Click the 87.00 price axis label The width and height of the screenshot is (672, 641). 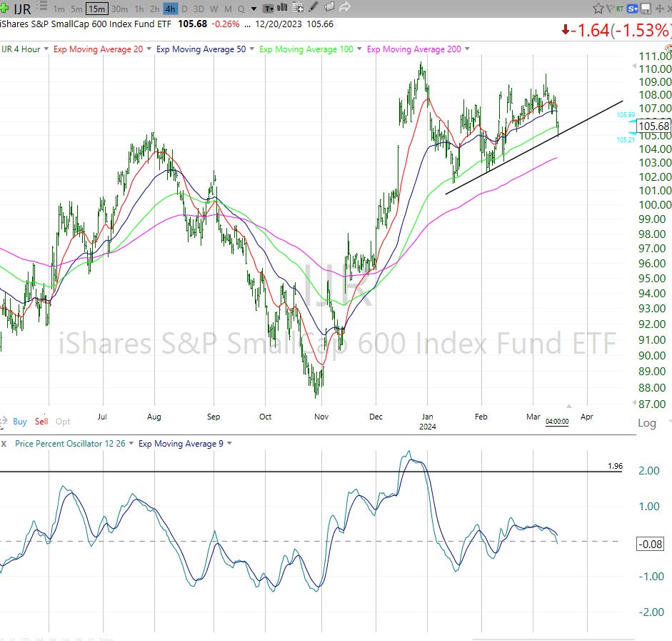point(652,404)
